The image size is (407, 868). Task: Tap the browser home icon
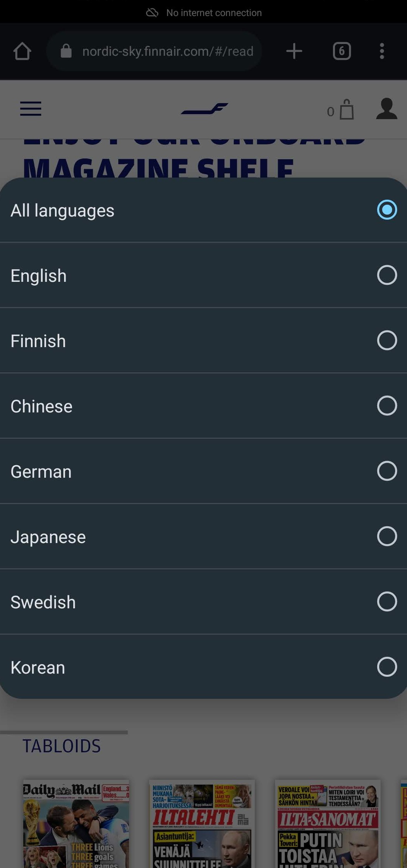click(22, 51)
